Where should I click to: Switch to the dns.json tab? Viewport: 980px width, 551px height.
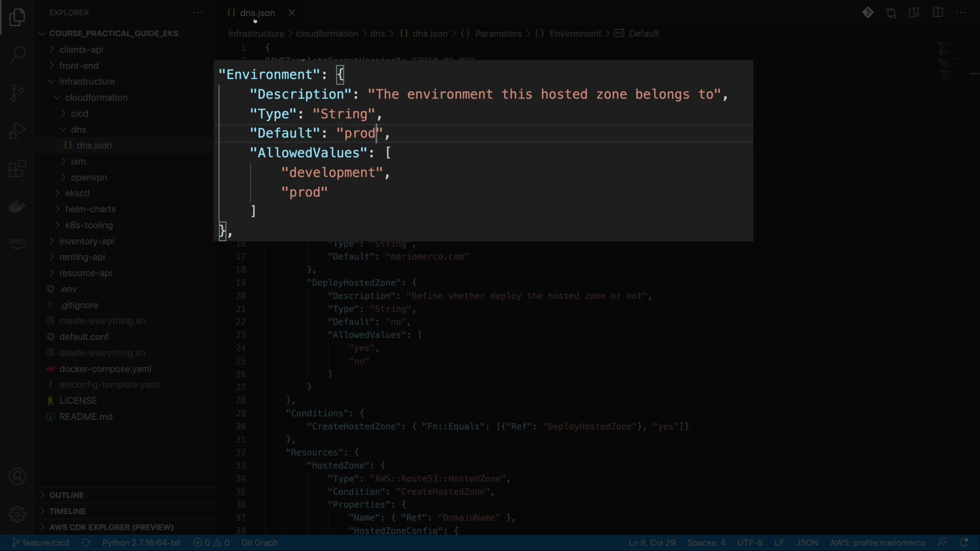(x=257, y=13)
